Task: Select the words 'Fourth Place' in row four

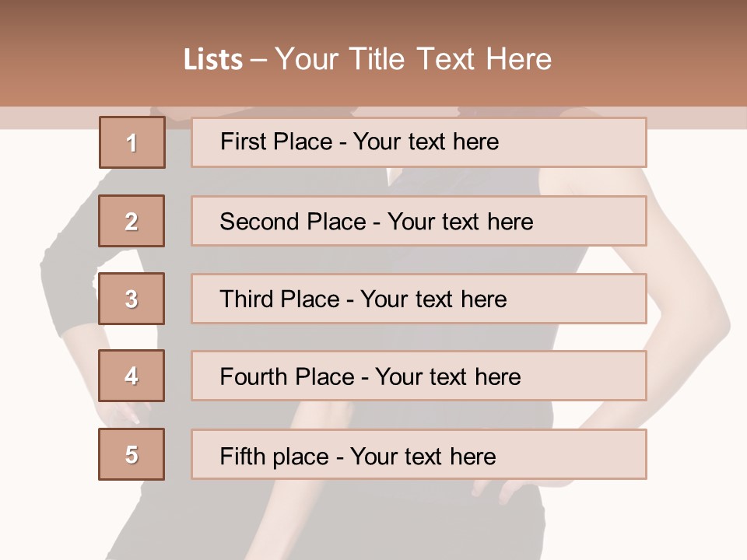Action: 287,376
